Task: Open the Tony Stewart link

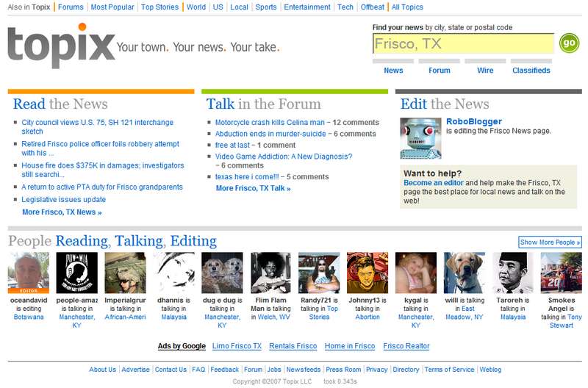Action: point(566,321)
